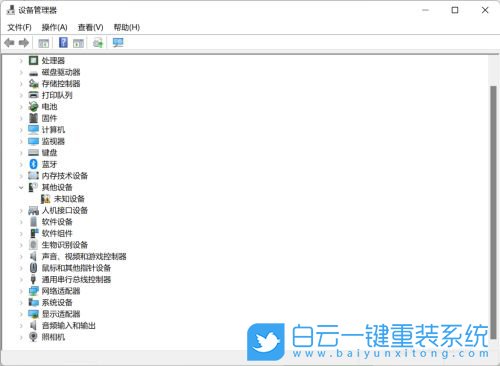Expand the 固件 category
This screenshot has width=500, height=366.
(x=21, y=118)
